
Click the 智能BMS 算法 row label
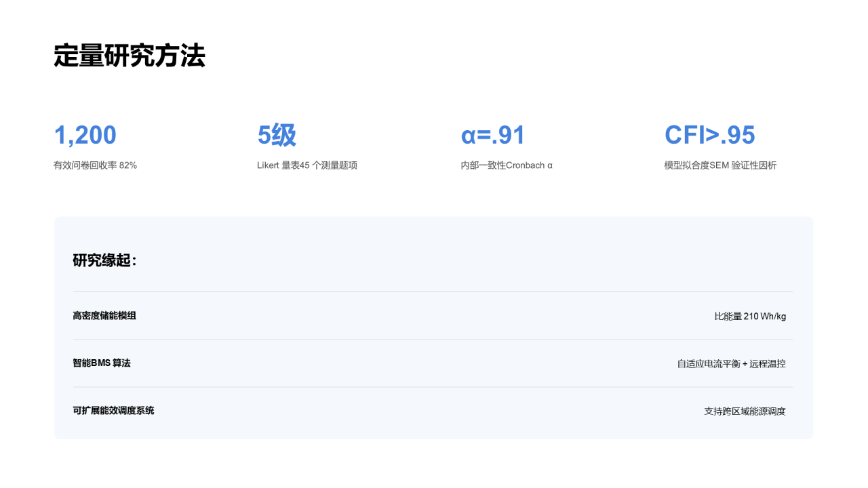[102, 363]
